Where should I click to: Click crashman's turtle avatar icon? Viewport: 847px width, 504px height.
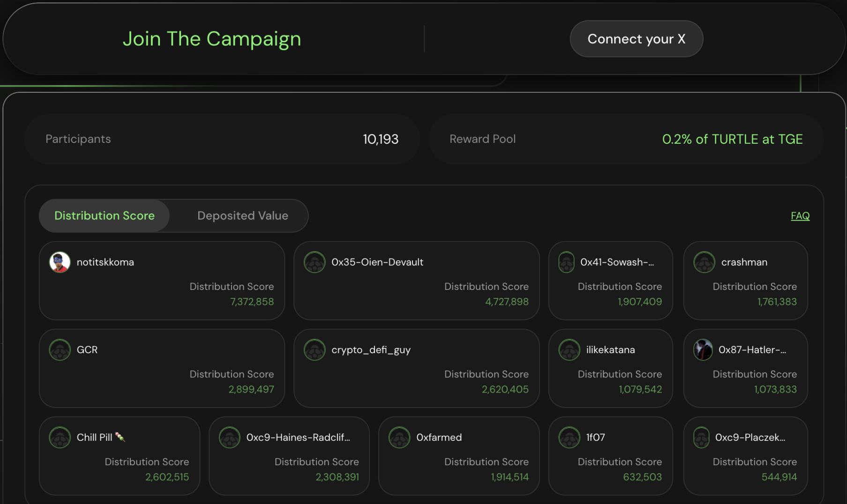(704, 262)
